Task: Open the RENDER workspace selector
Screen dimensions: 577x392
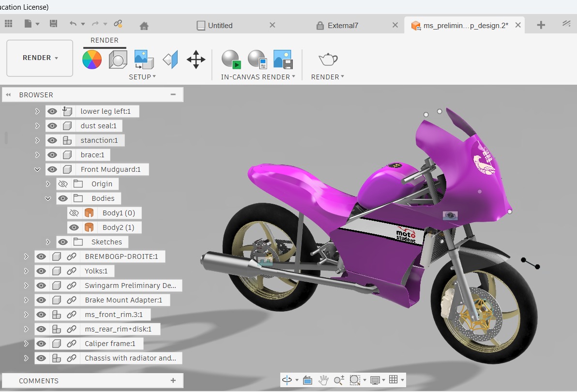Action: click(x=39, y=58)
